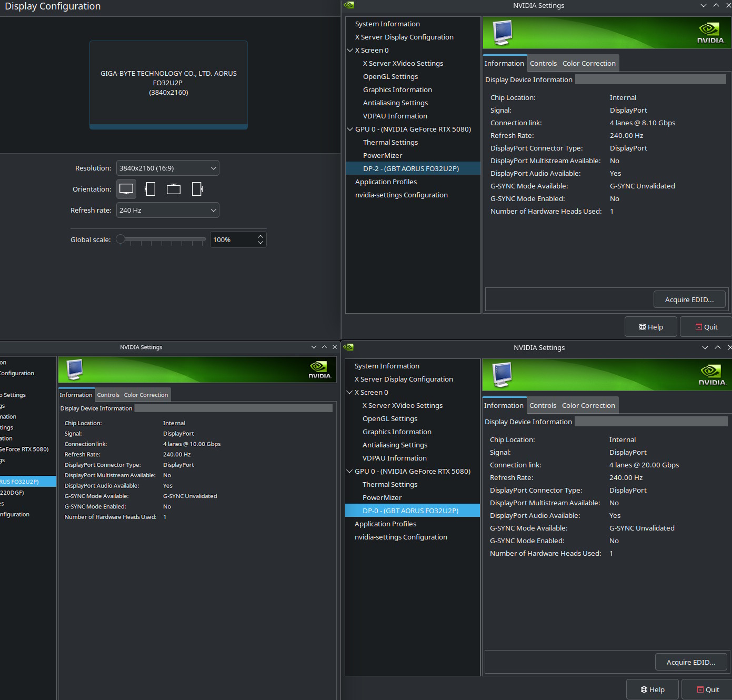This screenshot has height=700, width=732.
Task: Open Color Correction tab in bottom-right window
Action: tap(588, 405)
